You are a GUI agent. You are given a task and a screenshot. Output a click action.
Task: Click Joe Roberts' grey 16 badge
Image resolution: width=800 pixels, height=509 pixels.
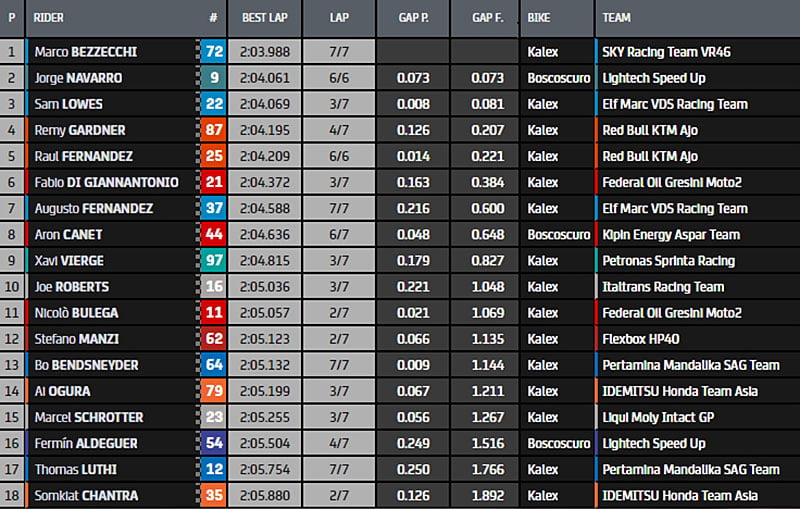pos(213,286)
